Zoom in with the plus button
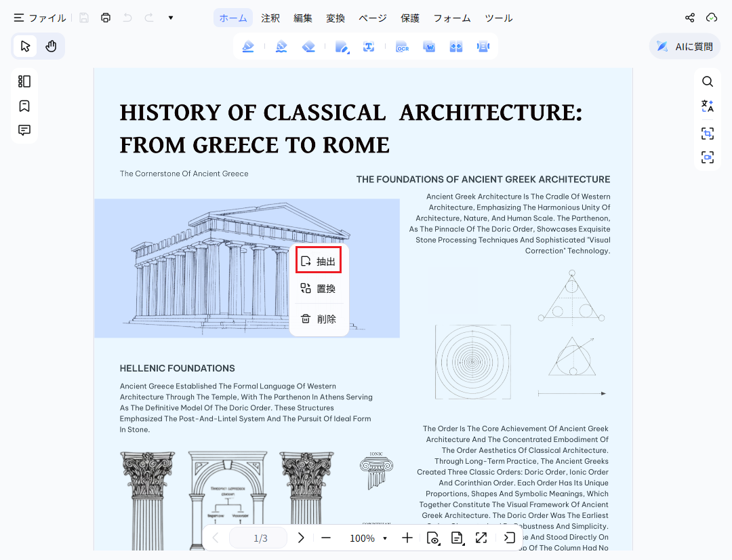 [407, 538]
